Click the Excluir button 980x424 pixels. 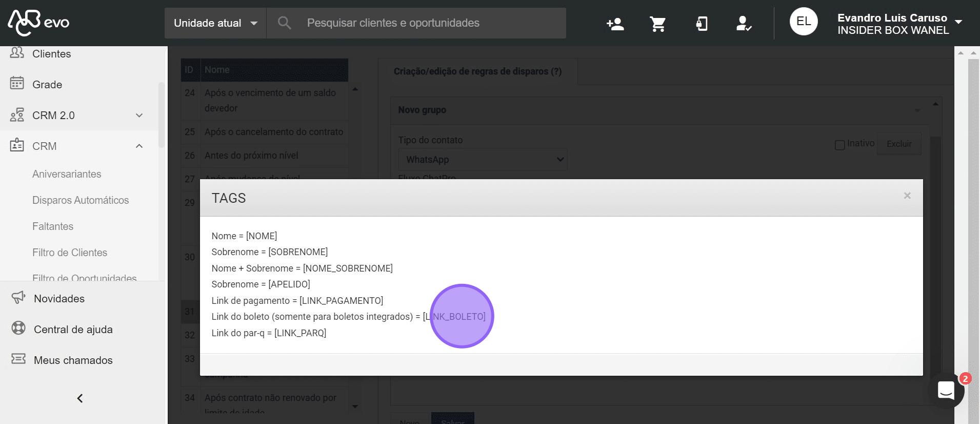click(899, 144)
